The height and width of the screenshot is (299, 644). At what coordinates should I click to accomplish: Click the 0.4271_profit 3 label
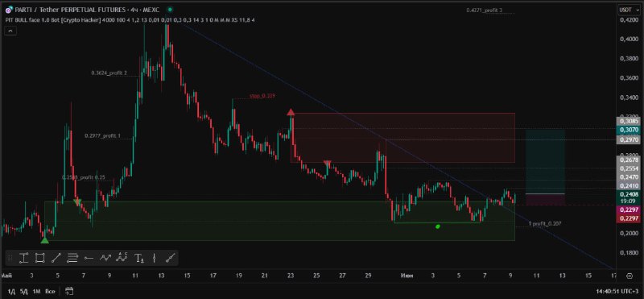point(485,10)
